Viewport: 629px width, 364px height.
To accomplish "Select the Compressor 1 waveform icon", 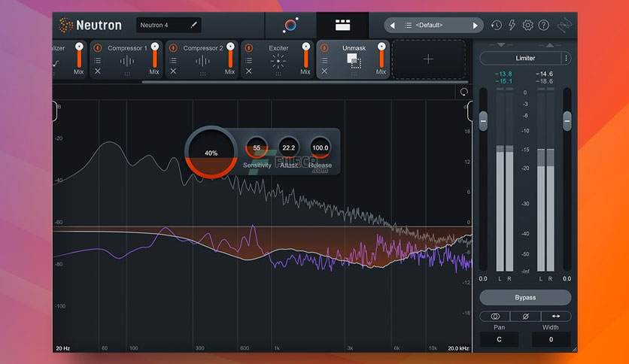I will [126, 62].
